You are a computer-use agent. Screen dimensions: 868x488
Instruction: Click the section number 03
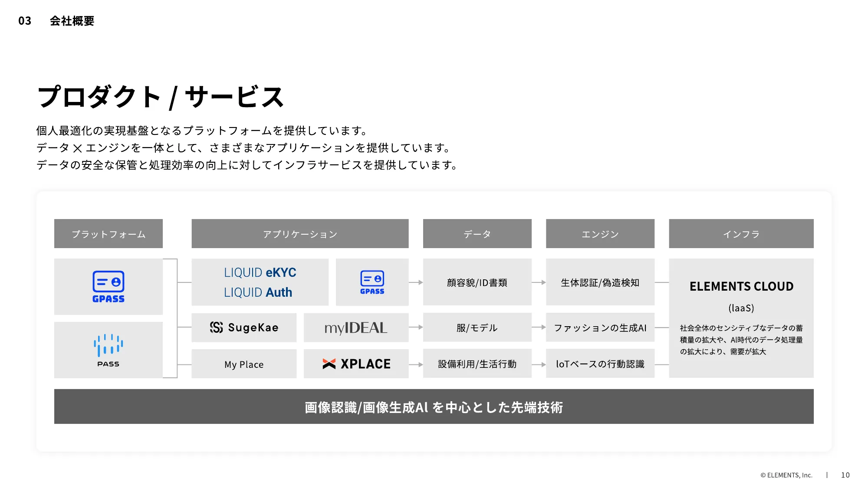coord(25,21)
